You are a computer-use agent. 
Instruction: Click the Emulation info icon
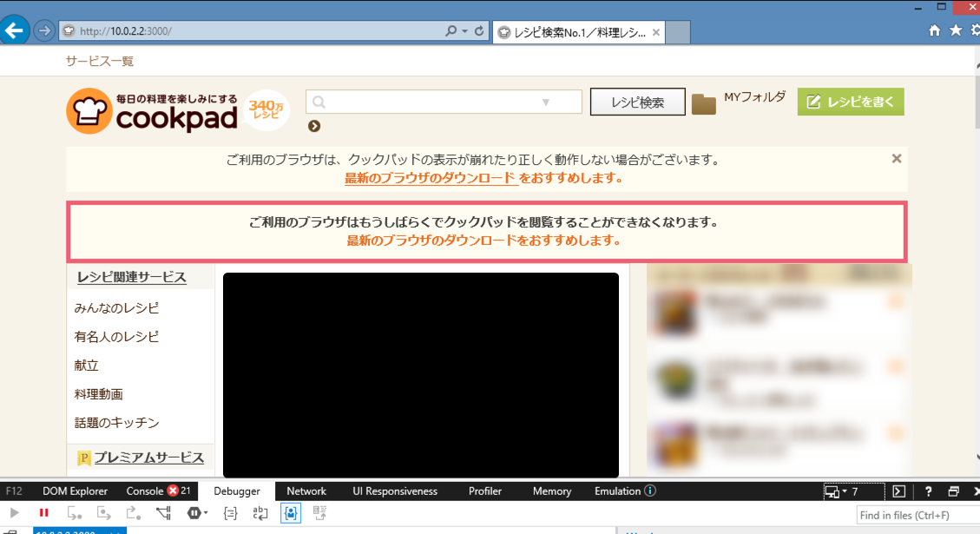point(650,491)
